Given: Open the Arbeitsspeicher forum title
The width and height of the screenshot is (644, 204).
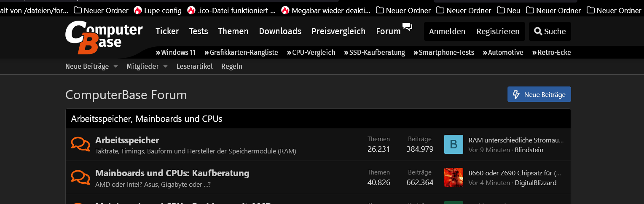Looking at the screenshot, I should coord(127,140).
